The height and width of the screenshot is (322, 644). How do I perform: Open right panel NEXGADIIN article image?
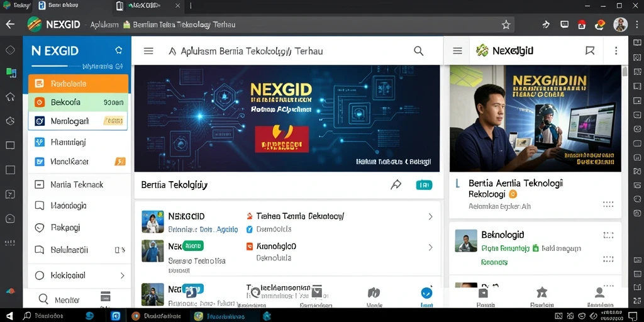[535, 118]
